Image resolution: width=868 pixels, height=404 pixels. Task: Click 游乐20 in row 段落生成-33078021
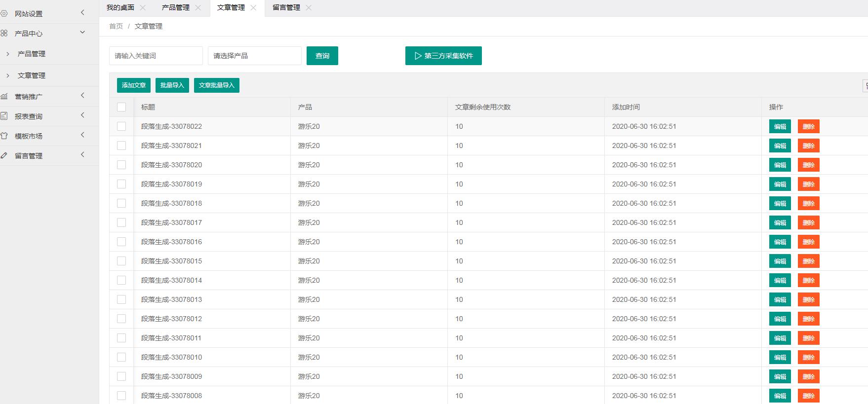pyautogui.click(x=309, y=146)
